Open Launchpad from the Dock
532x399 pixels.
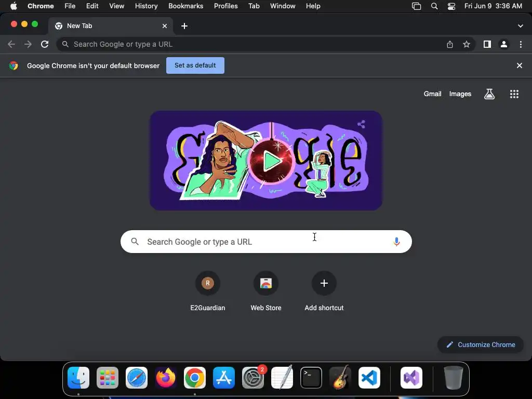coord(108,378)
